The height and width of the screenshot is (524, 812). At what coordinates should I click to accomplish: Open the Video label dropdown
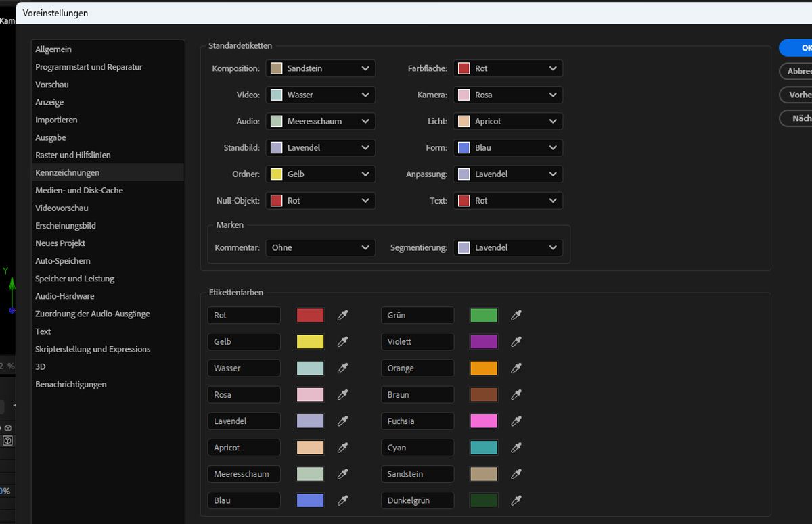pos(321,95)
